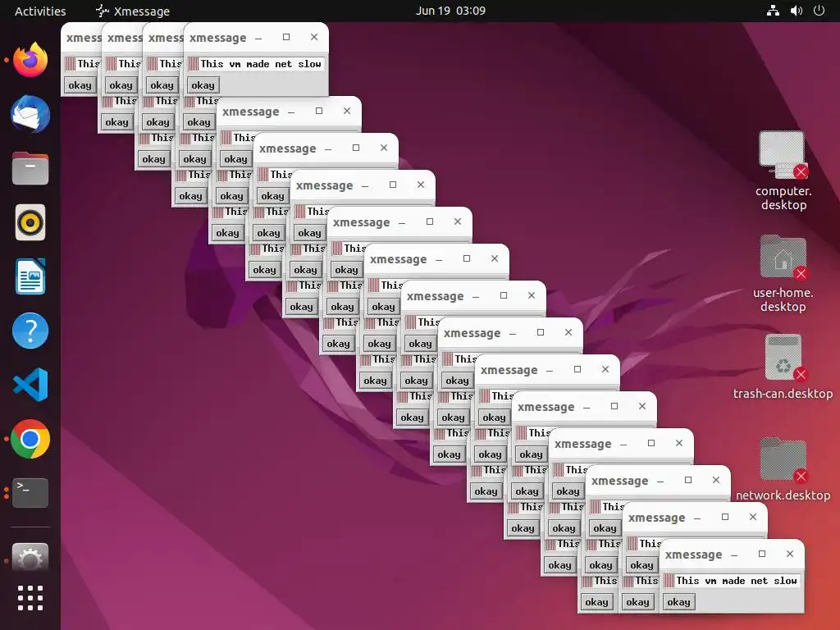
Task: Show Applications grid
Action: (30, 598)
